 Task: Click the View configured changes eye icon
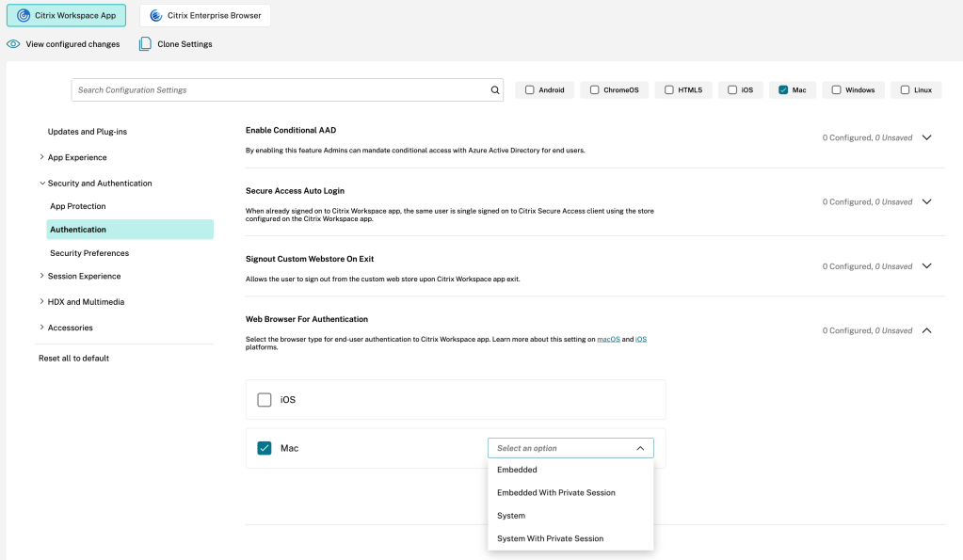13,44
